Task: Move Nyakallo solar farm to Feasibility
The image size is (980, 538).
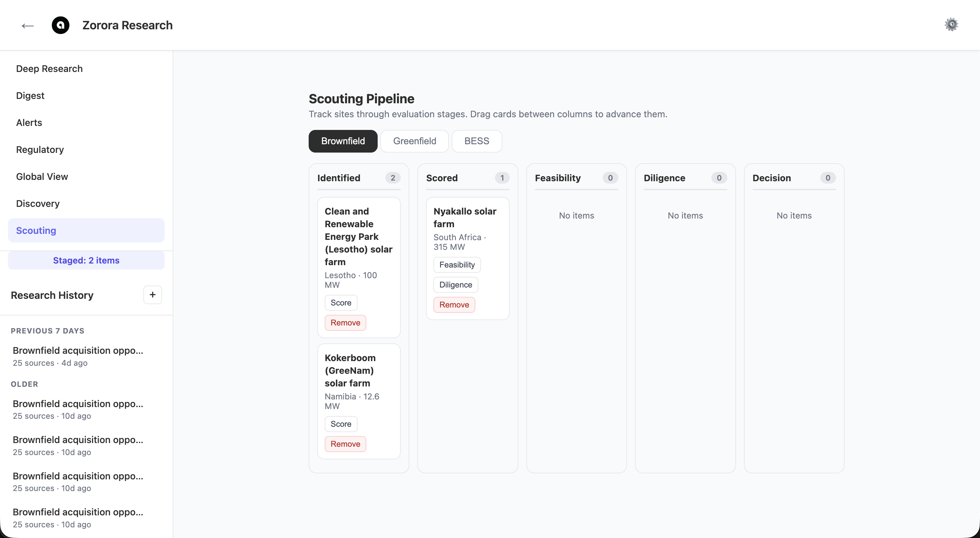Action: [457, 265]
